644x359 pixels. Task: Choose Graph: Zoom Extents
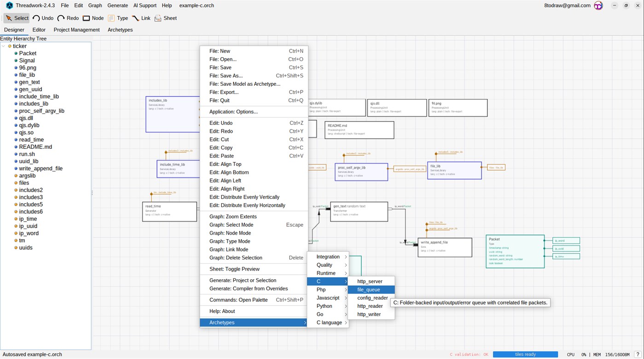pyautogui.click(x=254, y=217)
